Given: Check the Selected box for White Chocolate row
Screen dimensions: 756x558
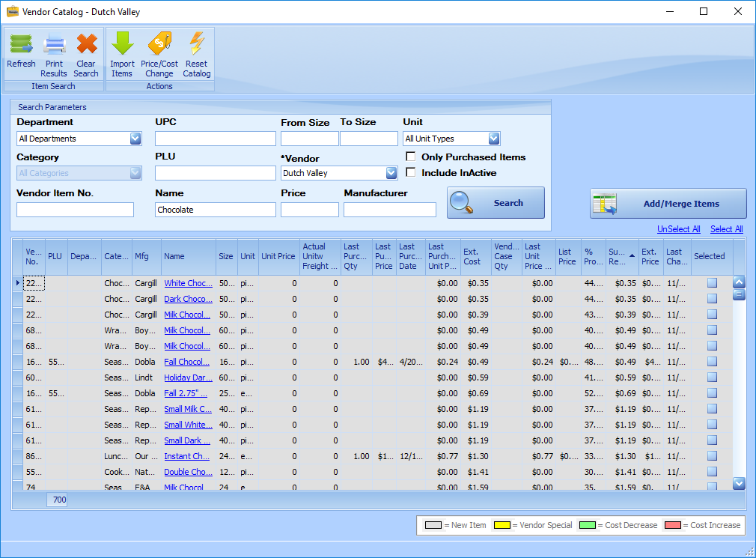Looking at the screenshot, I should (712, 283).
